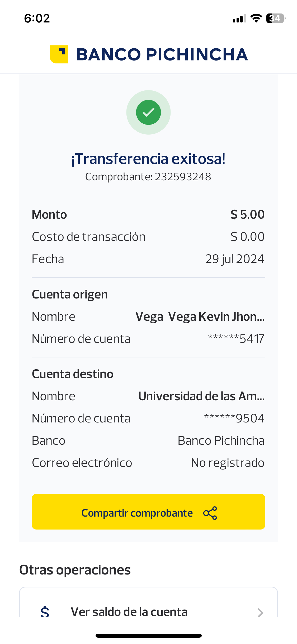Tap the cellular signal bars icon
Viewport: 297px width, 644px height.
click(239, 19)
